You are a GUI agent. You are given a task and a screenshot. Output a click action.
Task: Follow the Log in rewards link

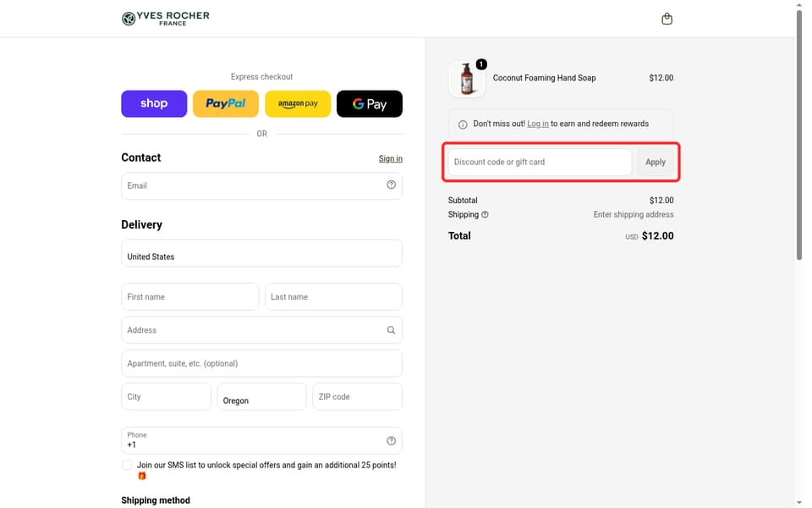(538, 124)
